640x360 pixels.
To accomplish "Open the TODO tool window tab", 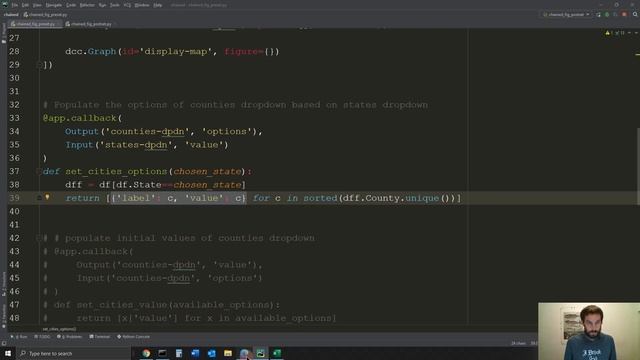I will coord(42,337).
